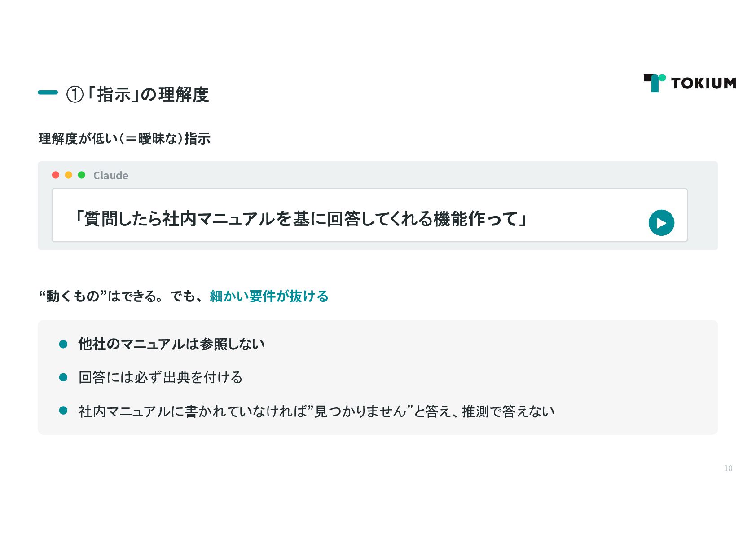Select the heading ①「指示」の理解度

(137, 94)
